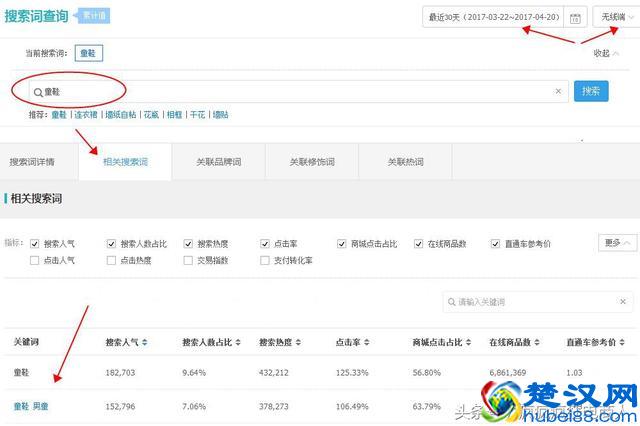The width and height of the screenshot is (640, 426).
Task: Focus the main search word input
Action: click(298, 91)
